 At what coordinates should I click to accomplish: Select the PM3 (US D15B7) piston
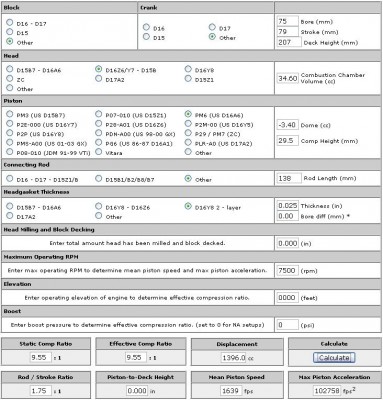pyautogui.click(x=10, y=114)
